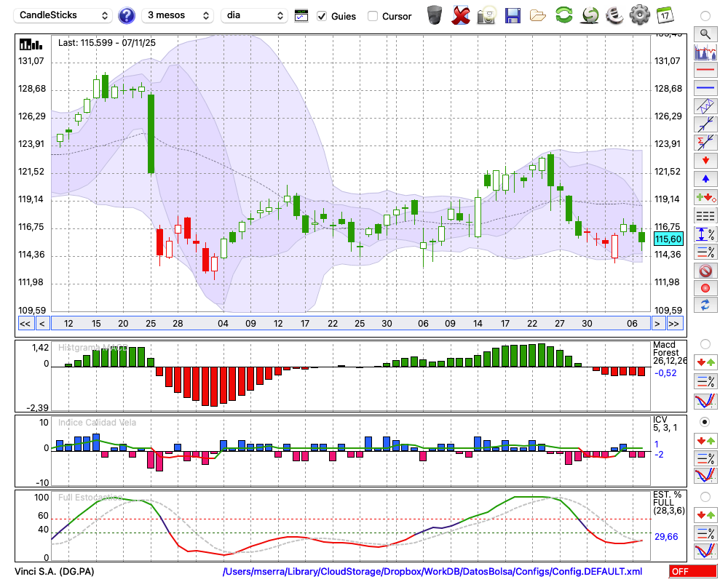Image resolution: width=728 pixels, height=582 pixels.
Task: Click the calendar icon in toolbar
Action: [664, 15]
